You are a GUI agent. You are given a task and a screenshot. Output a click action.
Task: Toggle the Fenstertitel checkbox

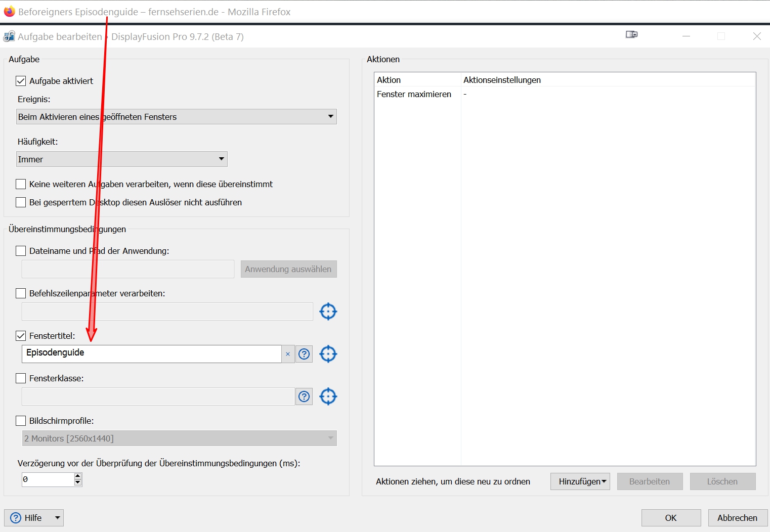pyautogui.click(x=21, y=336)
